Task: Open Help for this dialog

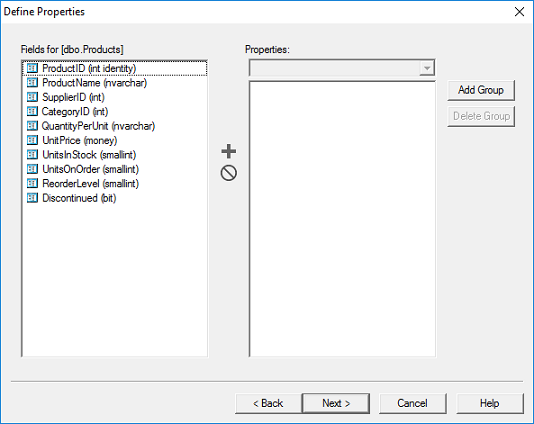Action: 490,404
